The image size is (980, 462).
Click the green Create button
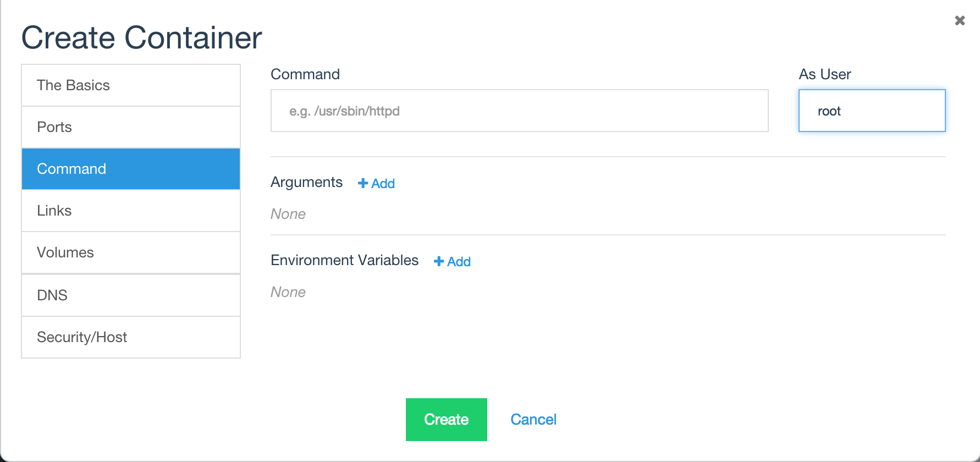[x=447, y=420]
